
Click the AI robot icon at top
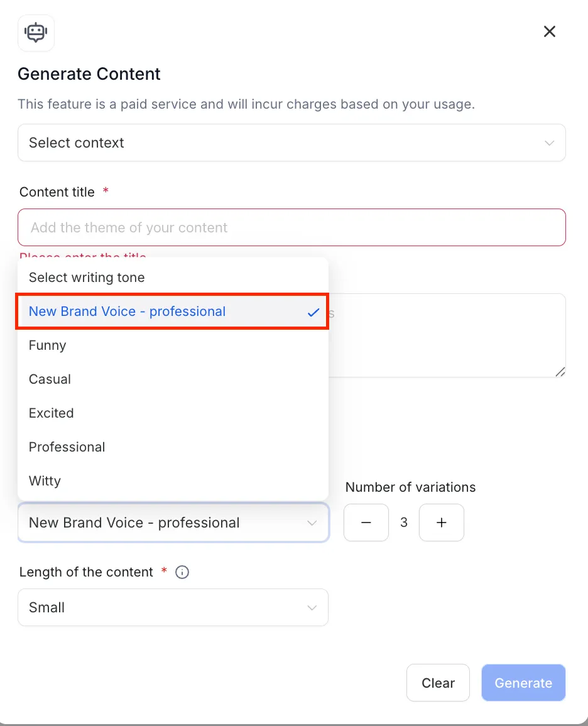36,33
